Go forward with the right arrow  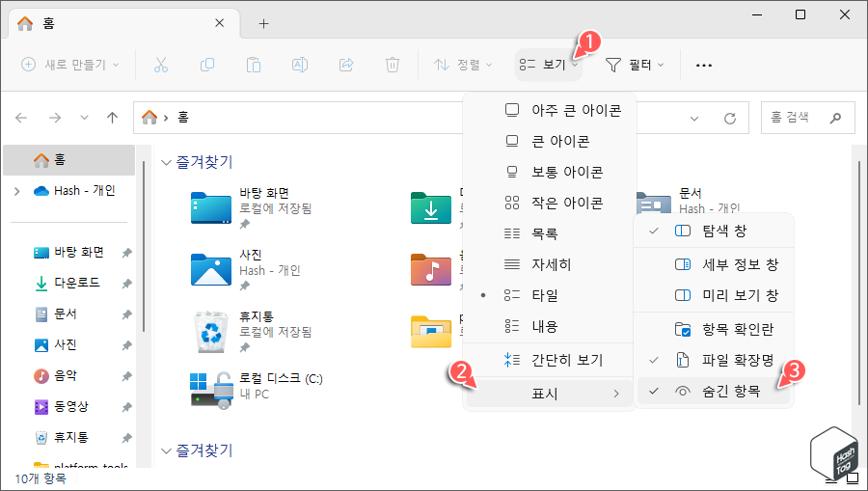tap(55, 118)
